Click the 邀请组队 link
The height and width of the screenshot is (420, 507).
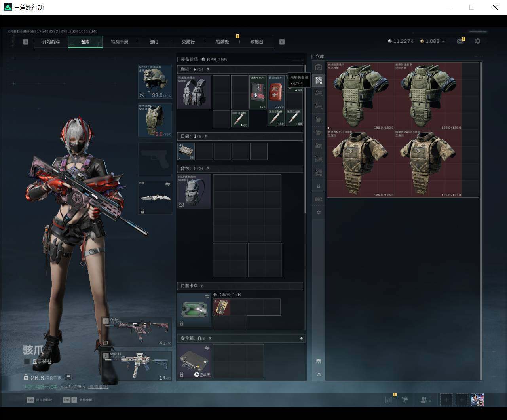[98, 387]
